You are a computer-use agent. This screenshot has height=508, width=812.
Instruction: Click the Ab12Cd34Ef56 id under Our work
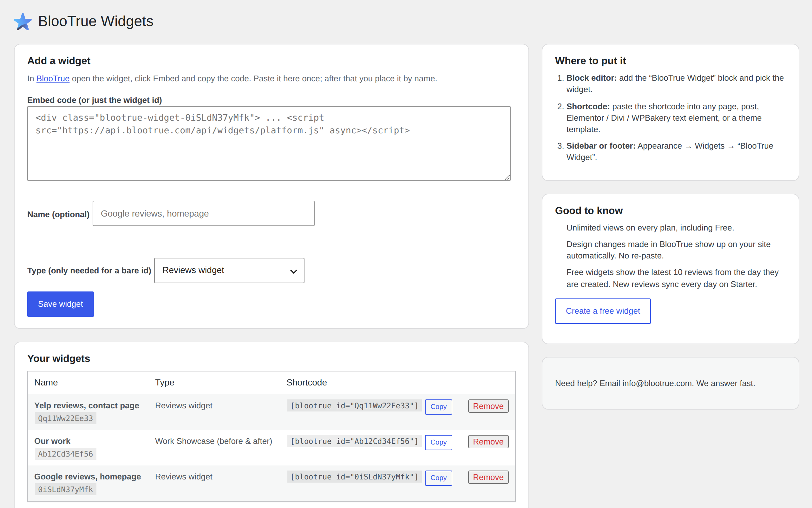pyautogui.click(x=65, y=454)
